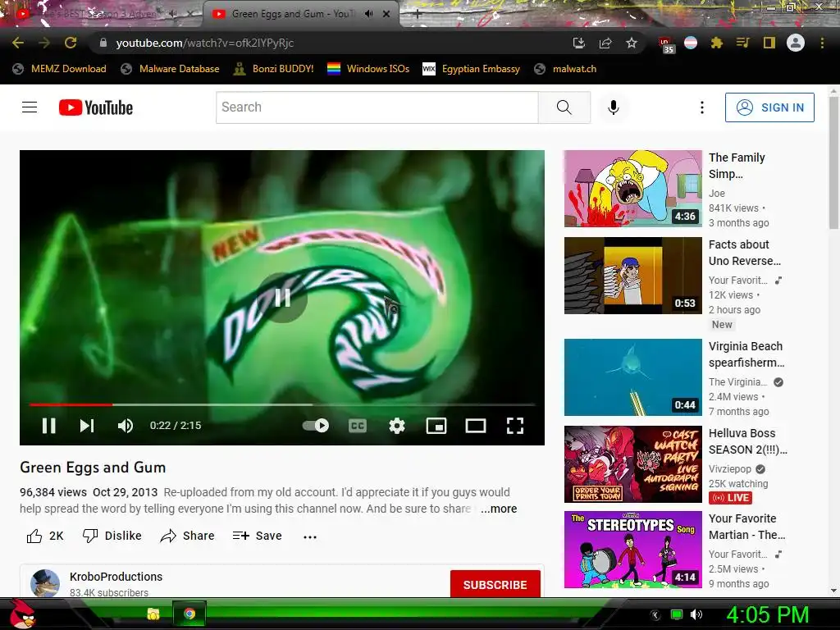Open the striped flag extension icon

(691, 43)
